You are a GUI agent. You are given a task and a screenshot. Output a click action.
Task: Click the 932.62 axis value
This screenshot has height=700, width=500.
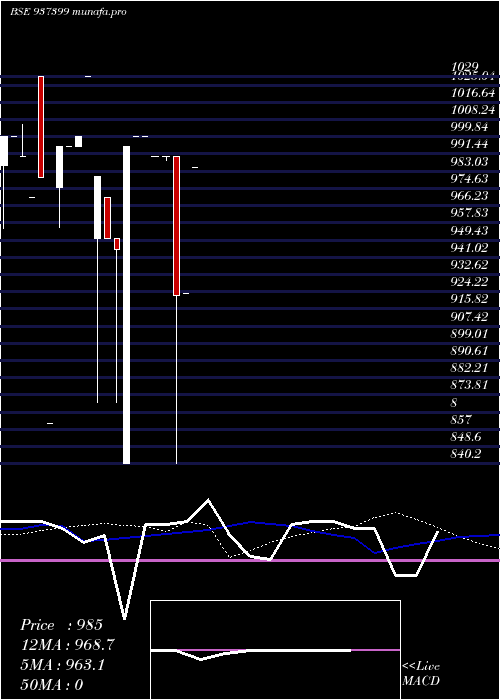469,265
